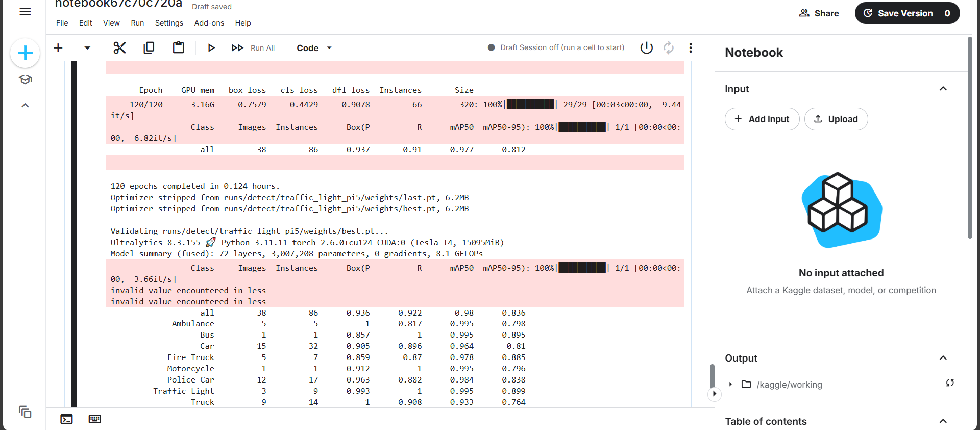Click the notebook output scrollbar thumb
The image size is (980, 430).
tap(712, 377)
